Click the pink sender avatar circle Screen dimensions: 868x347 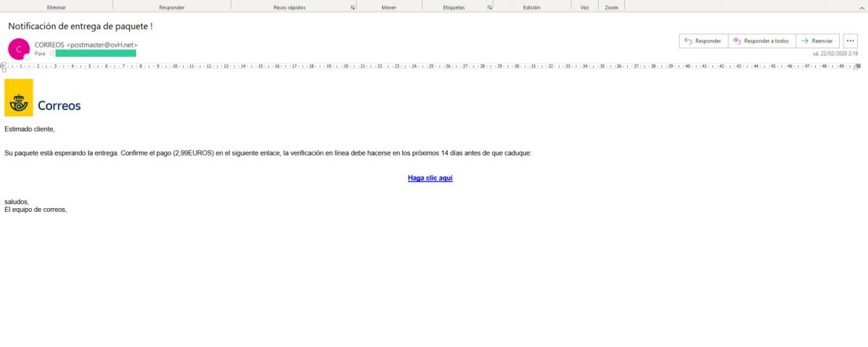18,48
